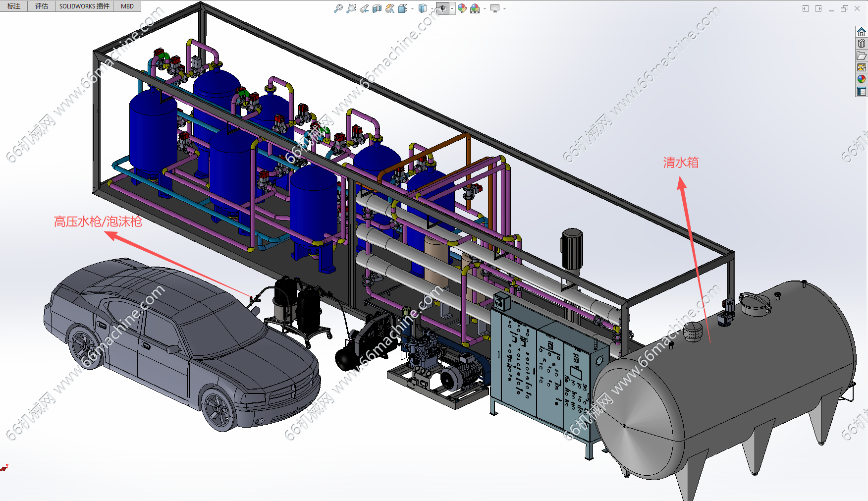The image size is (868, 501).
Task: Toggle the Hide/Show Items eye button
Action: click(442, 8)
